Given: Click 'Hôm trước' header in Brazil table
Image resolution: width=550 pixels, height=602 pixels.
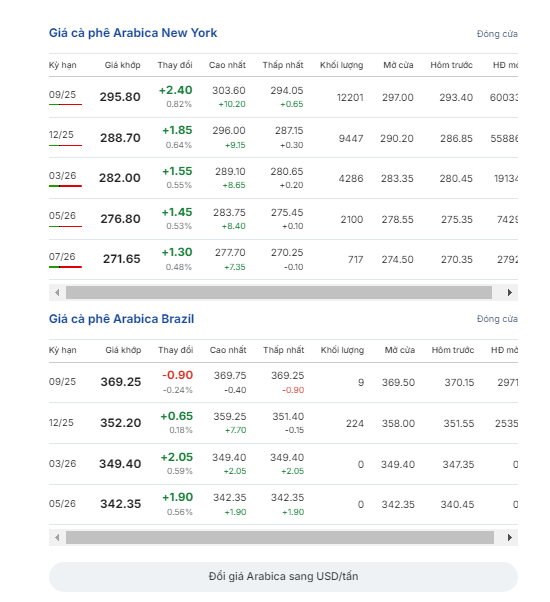Looking at the screenshot, I should tap(453, 351).
